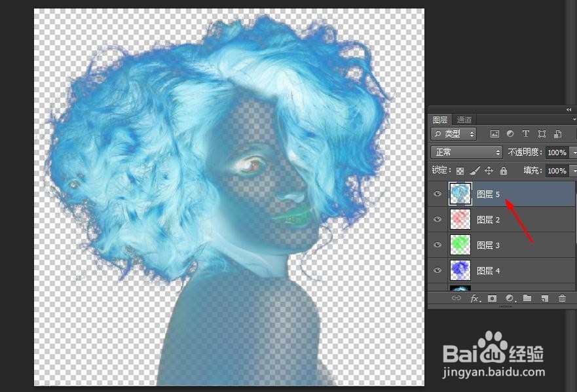Click the 不透明度 100% value field
577x392 pixels.
557,152
